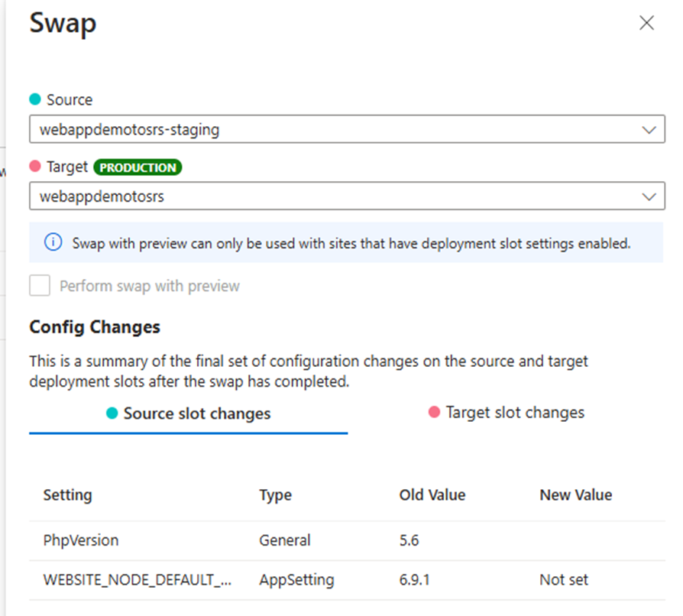Click the Type column header
This screenshot has width=683, height=616.
[275, 495]
